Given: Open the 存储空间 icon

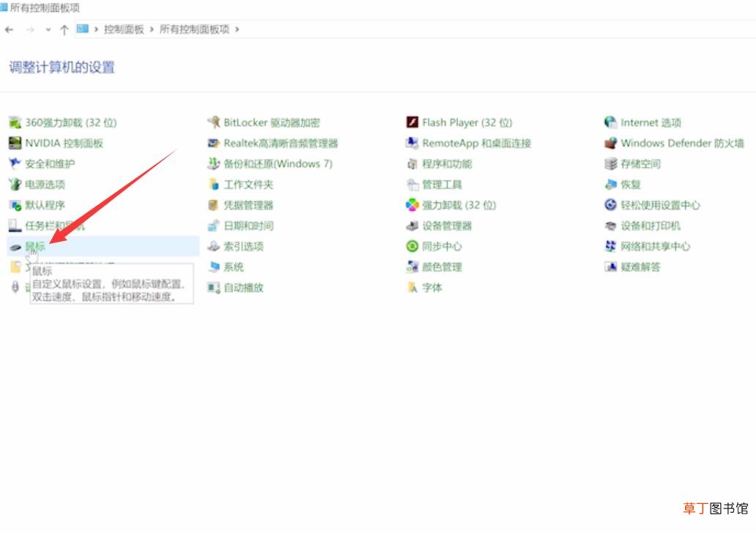Looking at the screenshot, I should (610, 164).
